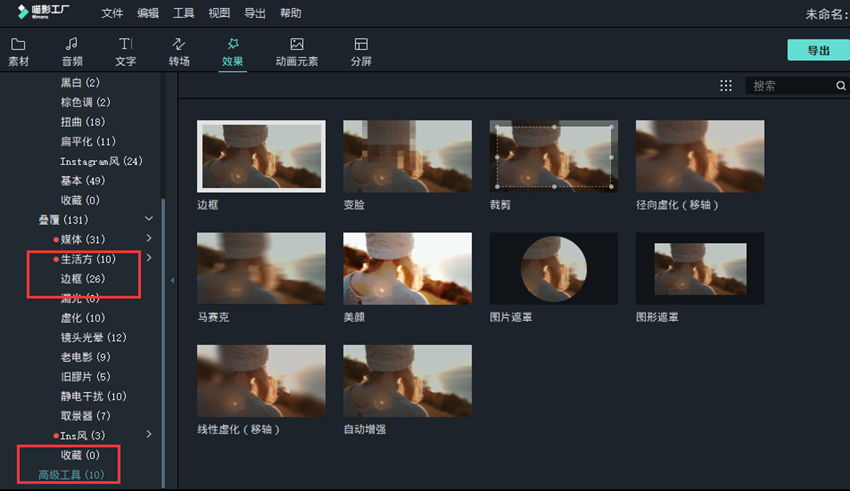
Task: Select the Ins风 (3) subcategory
Action: click(82, 435)
